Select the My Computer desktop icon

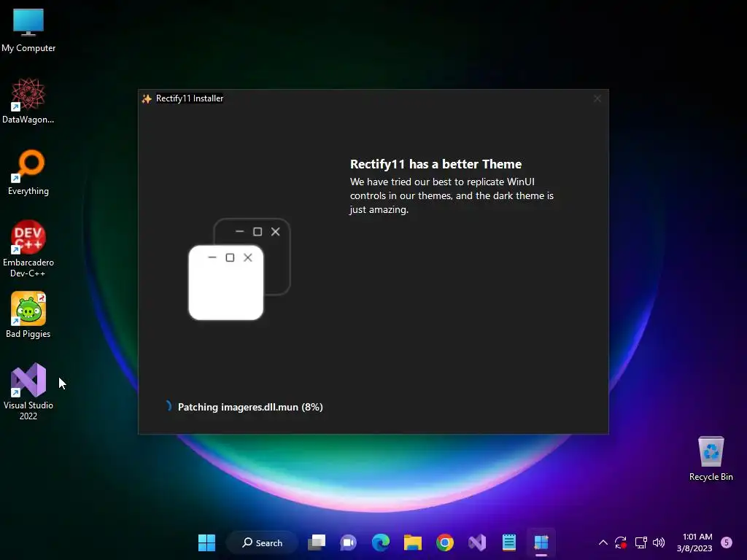pyautogui.click(x=28, y=31)
